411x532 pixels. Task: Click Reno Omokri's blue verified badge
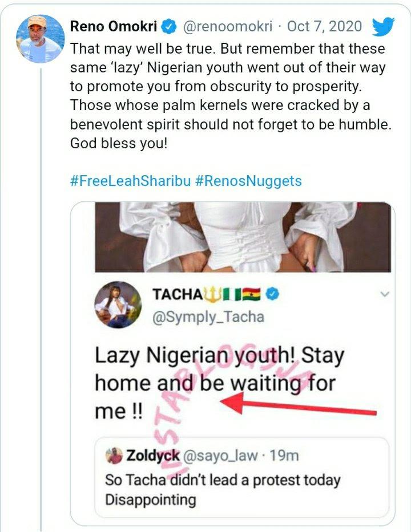coord(170,26)
